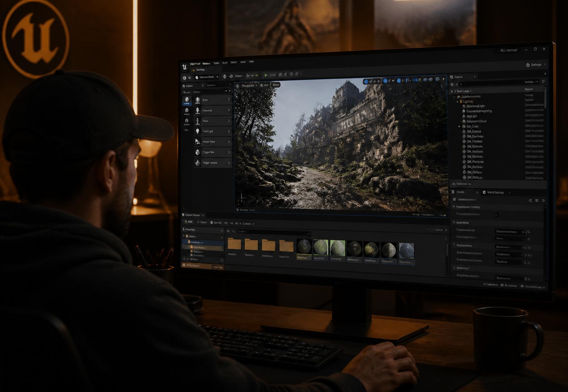Click the Trigger Sphere icon
Viewport: 568px width, 392px height.
(198, 163)
